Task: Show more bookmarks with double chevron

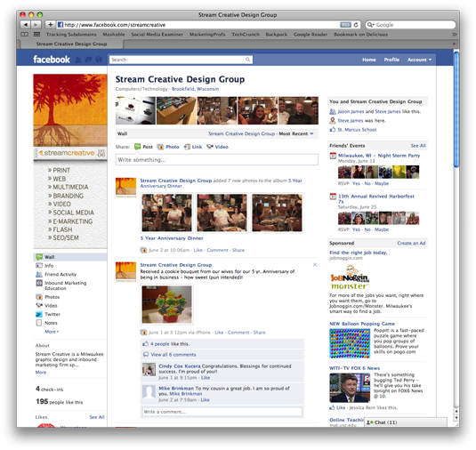Action: 454,35
